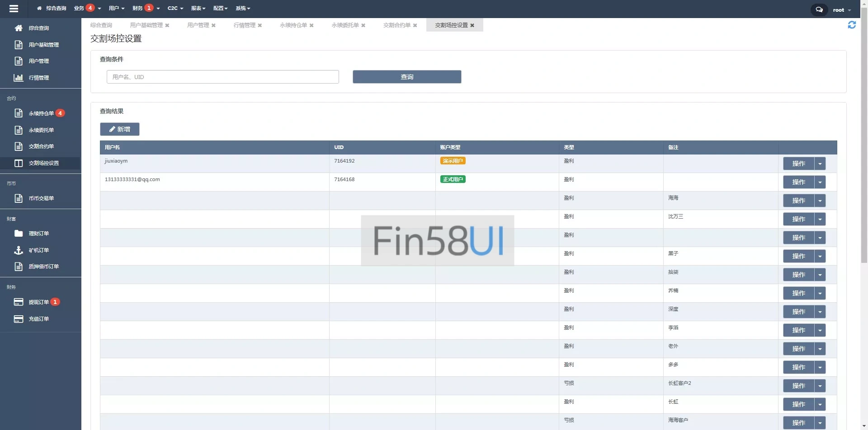Click the card icon for 提现订单
The width and height of the screenshot is (868, 430).
pos(19,302)
